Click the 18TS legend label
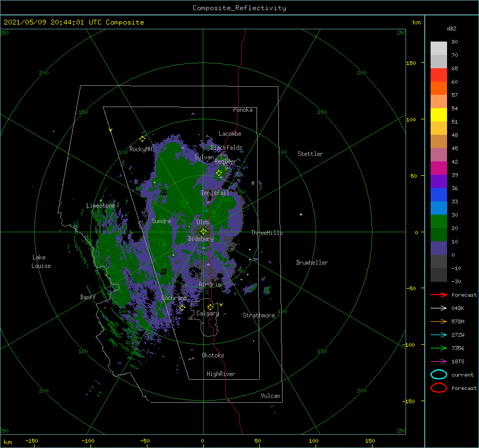The image size is (479, 448). point(458,362)
